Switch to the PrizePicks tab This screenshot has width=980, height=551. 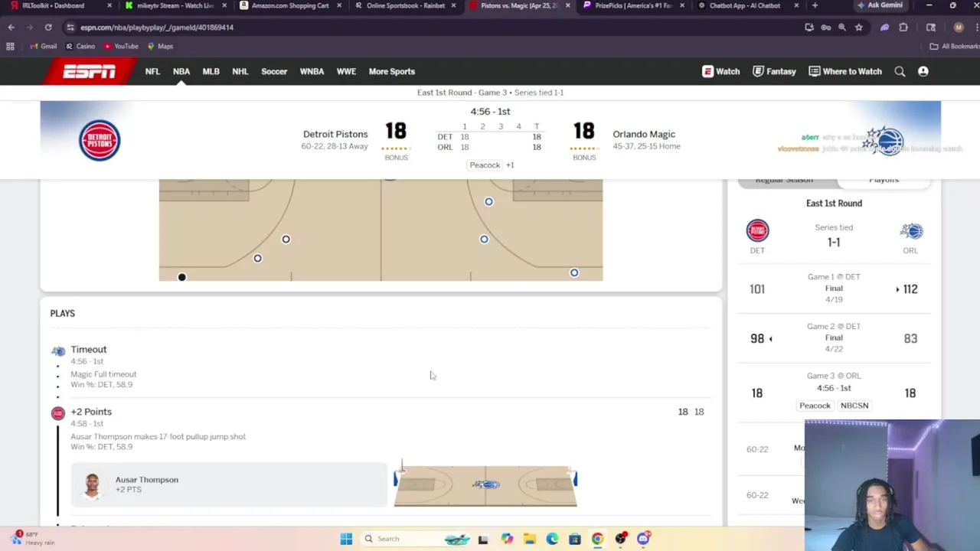[633, 5]
